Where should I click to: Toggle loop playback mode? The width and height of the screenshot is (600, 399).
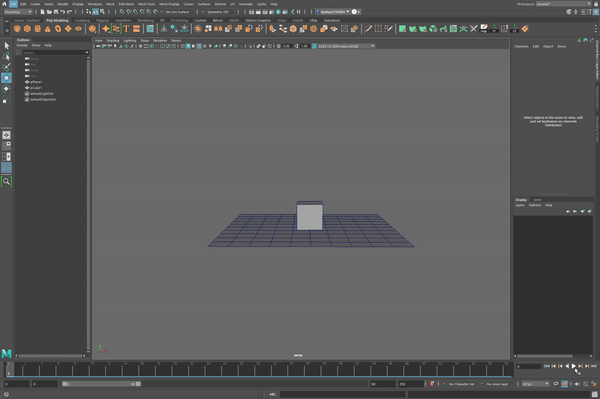pyautogui.click(x=556, y=384)
